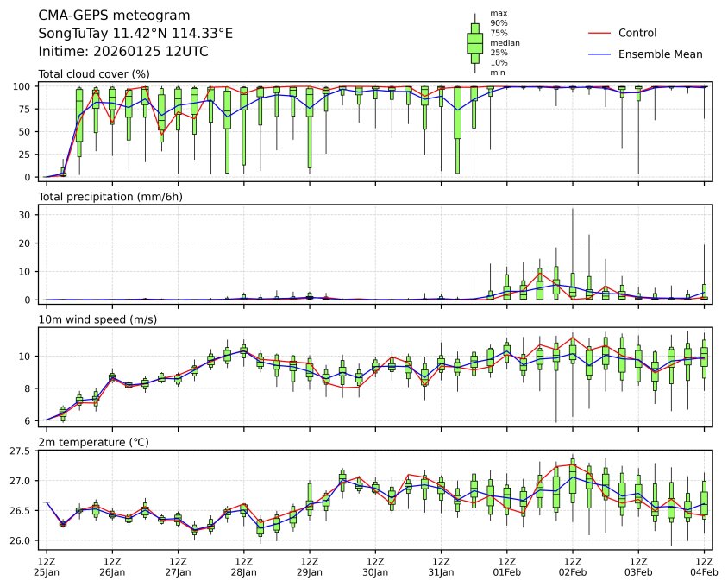Select the Total cloud cover panel title
This screenshot has height=587, width=728.
tap(92, 74)
